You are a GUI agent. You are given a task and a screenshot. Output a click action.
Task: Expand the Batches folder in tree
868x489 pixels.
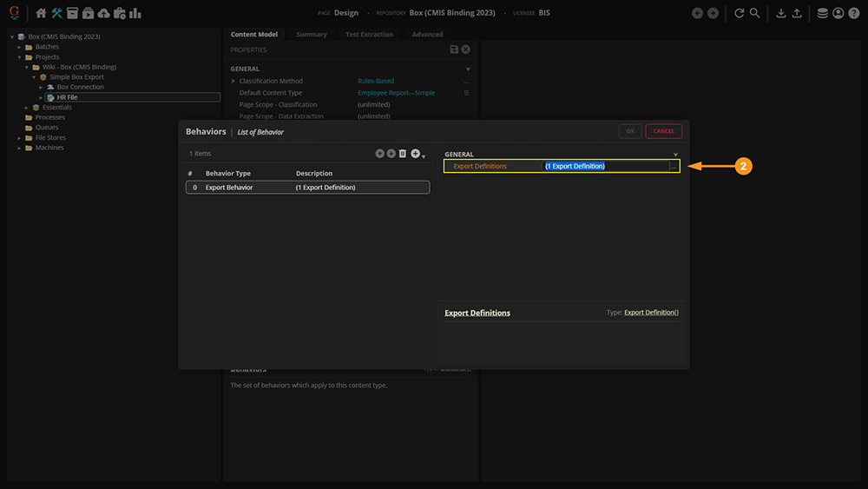click(x=18, y=47)
